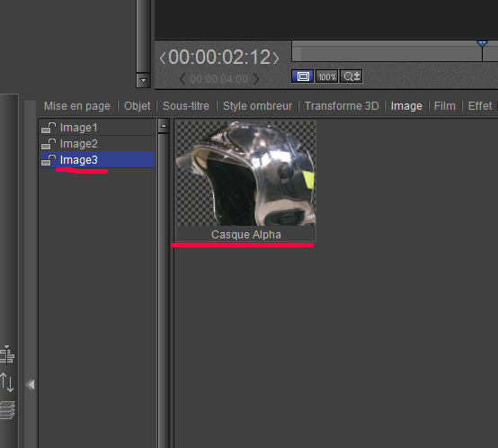
Task: Click the scroll up arrow on the image list
Action: 164,126
